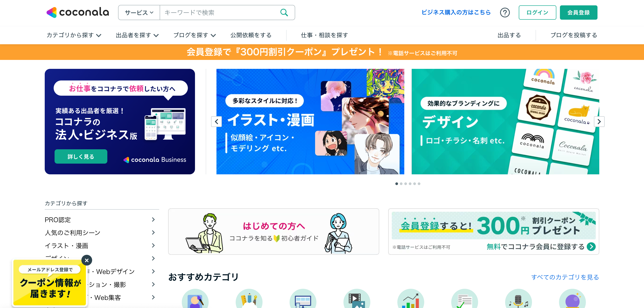Go to previous carousel slide arrow

[216, 122]
